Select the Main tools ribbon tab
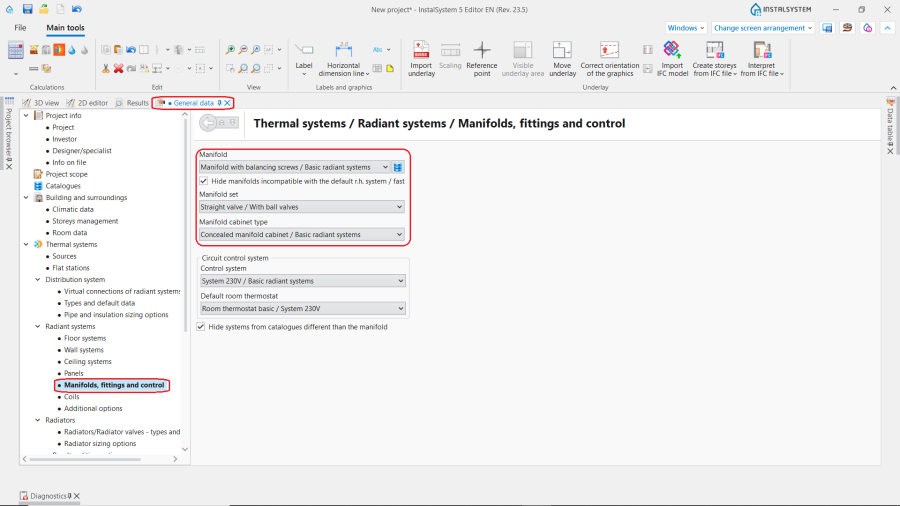This screenshot has width=900, height=506. (65, 28)
